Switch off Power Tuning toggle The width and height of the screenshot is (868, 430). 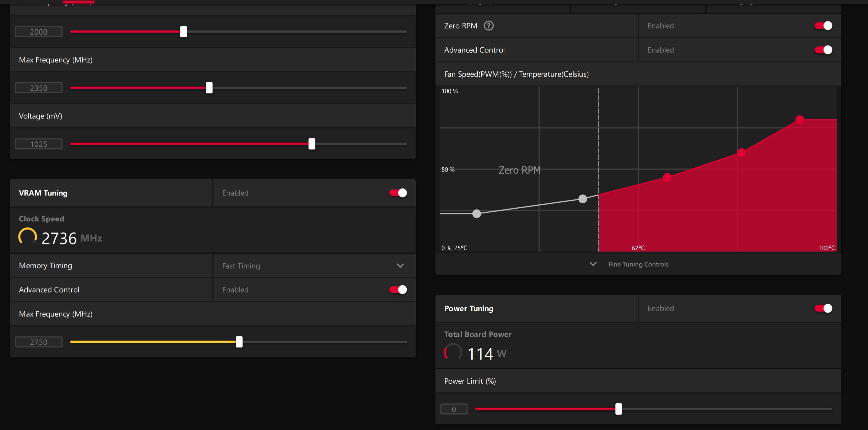pos(823,309)
